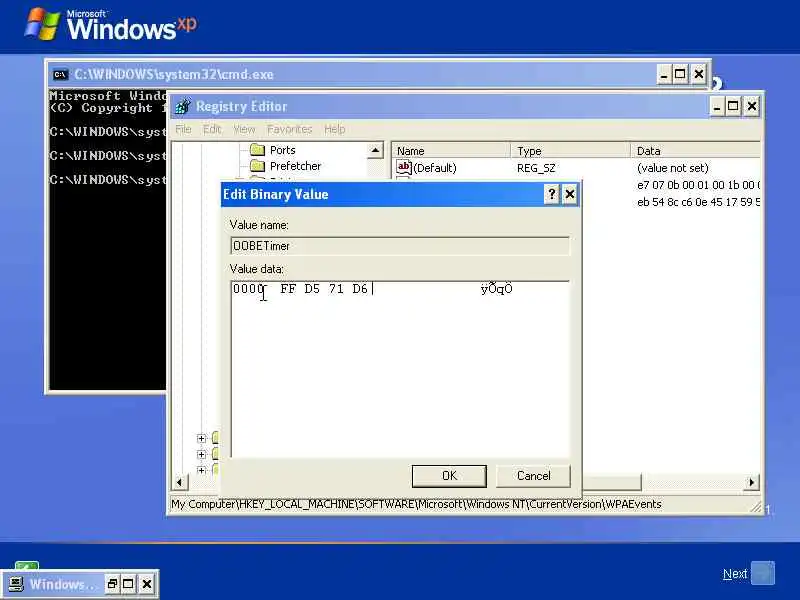Click the ab string icon of (Default)
This screenshot has width=800, height=600.
point(404,167)
